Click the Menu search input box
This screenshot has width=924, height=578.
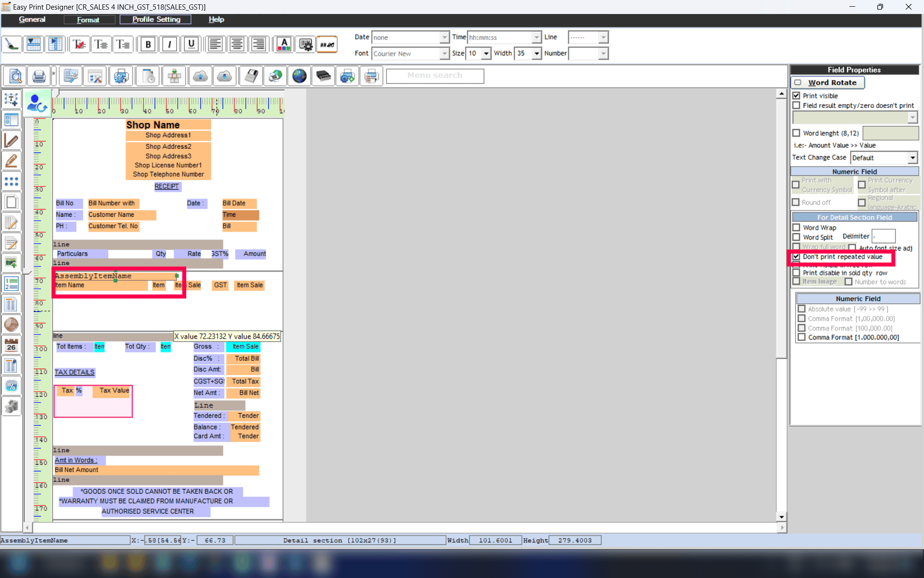[435, 76]
